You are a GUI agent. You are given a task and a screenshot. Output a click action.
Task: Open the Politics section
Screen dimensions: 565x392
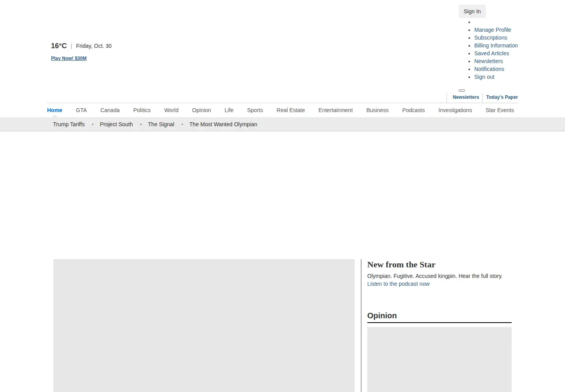pyautogui.click(x=142, y=110)
